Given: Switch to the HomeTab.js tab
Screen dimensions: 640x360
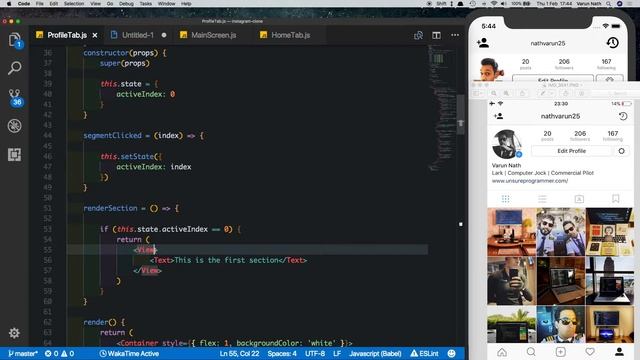Looking at the screenshot, I should coord(290,35).
